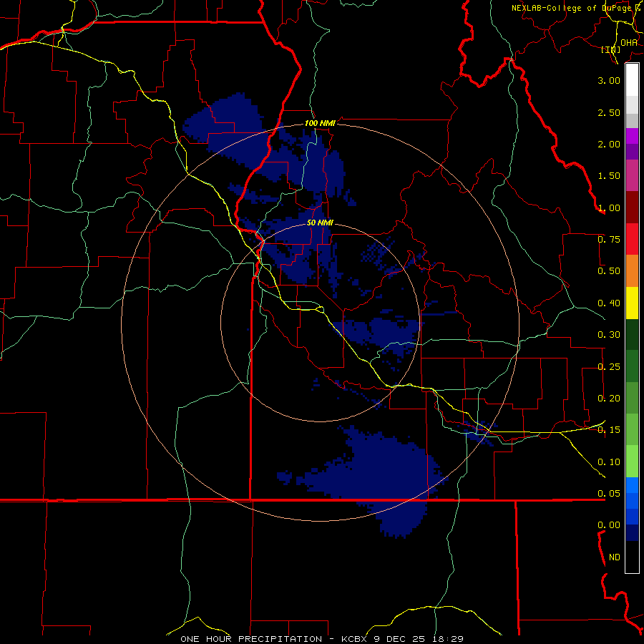Image resolution: width=644 pixels, height=644 pixels.
Task: Pick the lightest green legend swatch
Action: pos(632,462)
